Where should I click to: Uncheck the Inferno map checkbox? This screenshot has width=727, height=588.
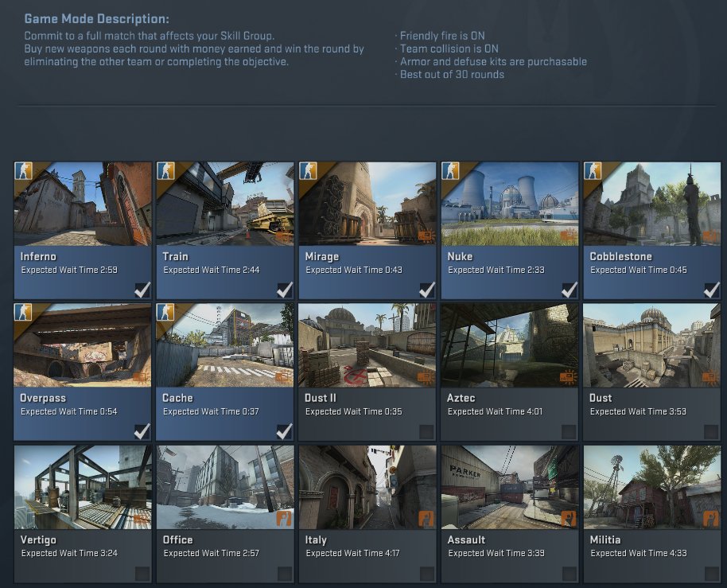click(x=142, y=290)
